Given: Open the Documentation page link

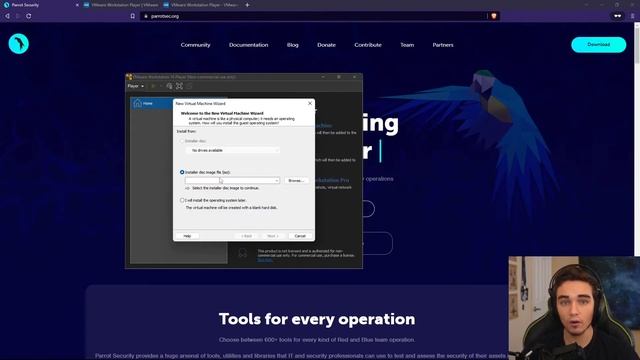Looking at the screenshot, I should [x=249, y=45].
